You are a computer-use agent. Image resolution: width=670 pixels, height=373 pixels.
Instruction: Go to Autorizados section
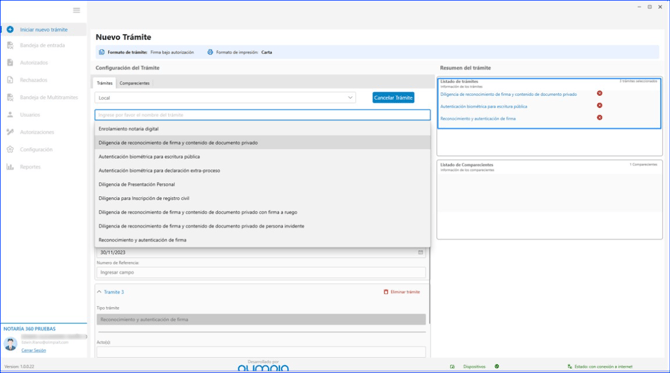click(x=34, y=63)
